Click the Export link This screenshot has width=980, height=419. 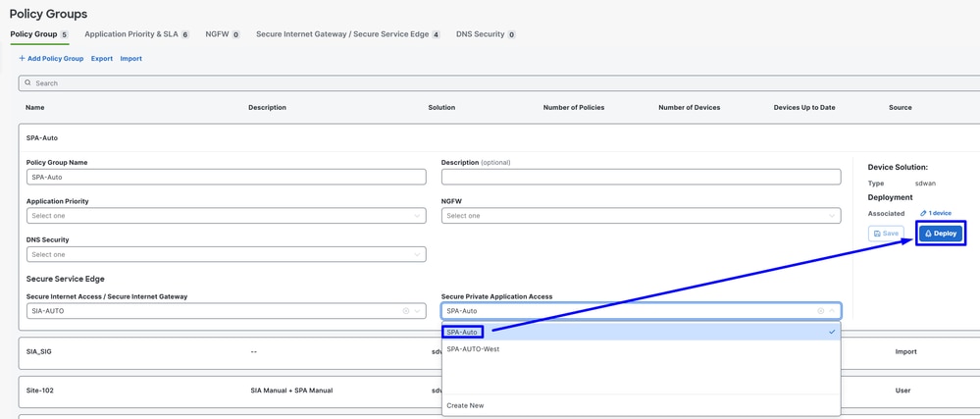(102, 59)
